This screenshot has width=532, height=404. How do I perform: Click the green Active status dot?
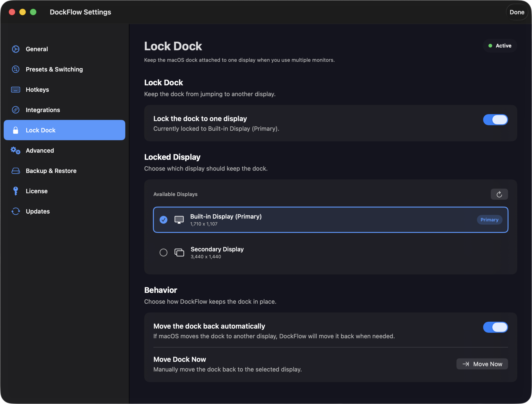click(x=490, y=46)
